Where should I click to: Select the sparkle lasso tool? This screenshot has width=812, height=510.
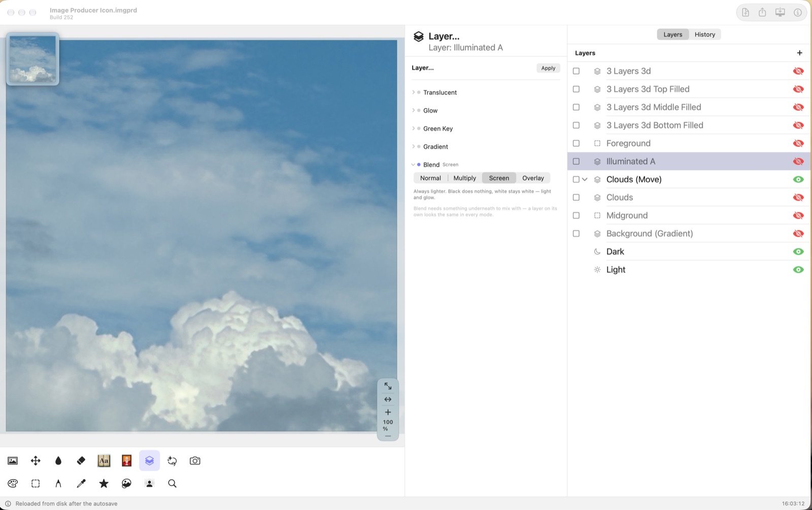click(173, 461)
